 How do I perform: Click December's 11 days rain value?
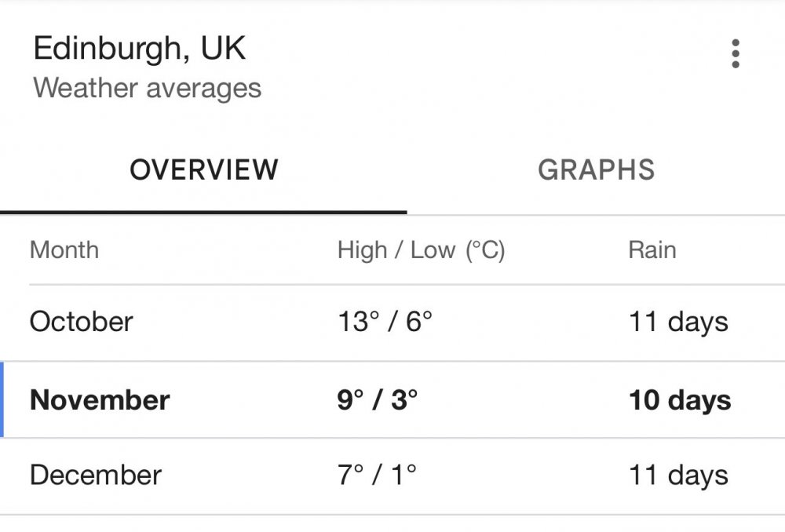pyautogui.click(x=678, y=476)
